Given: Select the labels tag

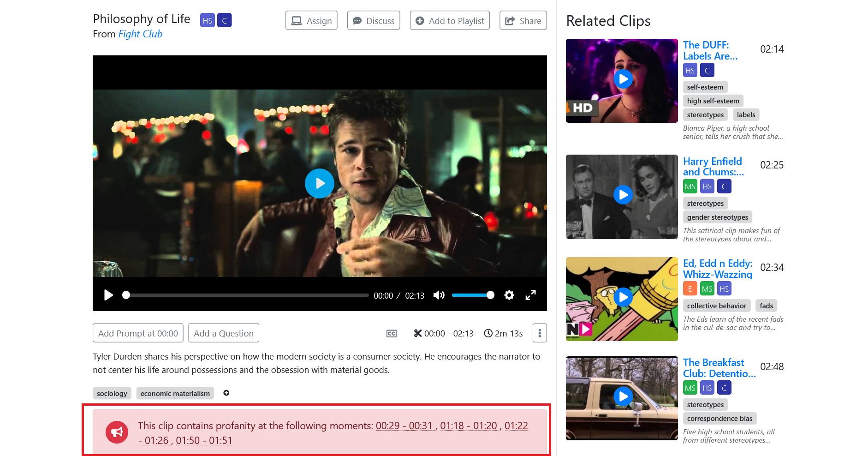Looking at the screenshot, I should 746,114.
